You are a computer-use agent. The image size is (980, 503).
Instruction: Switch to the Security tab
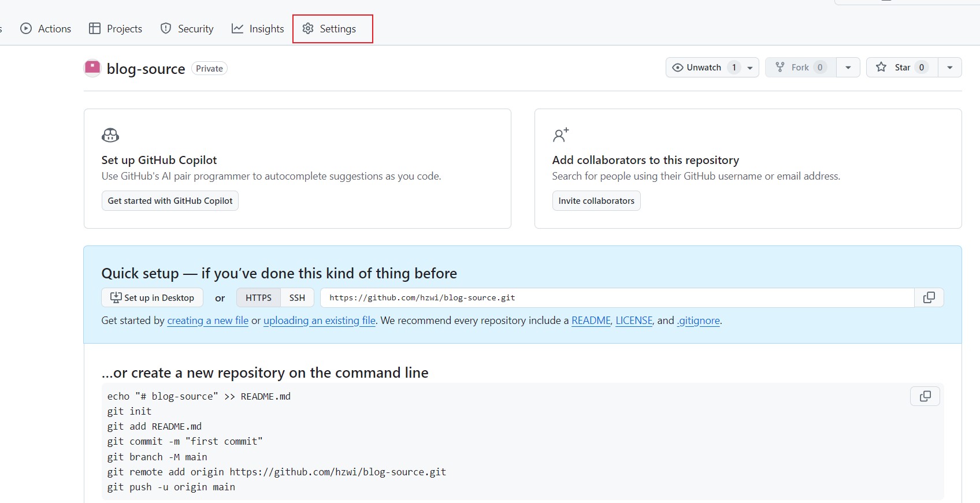pos(187,29)
